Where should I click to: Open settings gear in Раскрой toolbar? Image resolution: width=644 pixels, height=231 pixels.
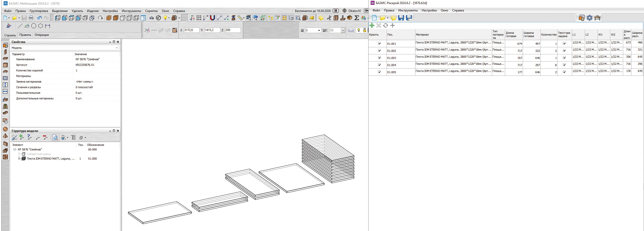[x=589, y=18]
